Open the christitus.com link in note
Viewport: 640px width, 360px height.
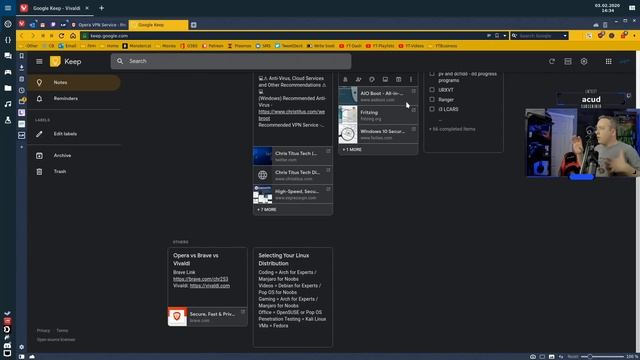[291, 115]
